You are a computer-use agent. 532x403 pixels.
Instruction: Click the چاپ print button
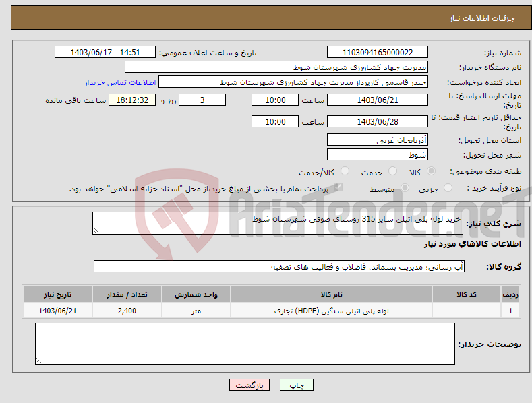pos(297,385)
